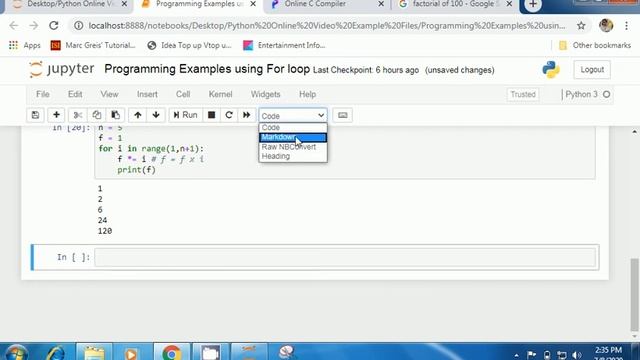Paste cells below icon in Jupyter toolbar

click(116, 115)
